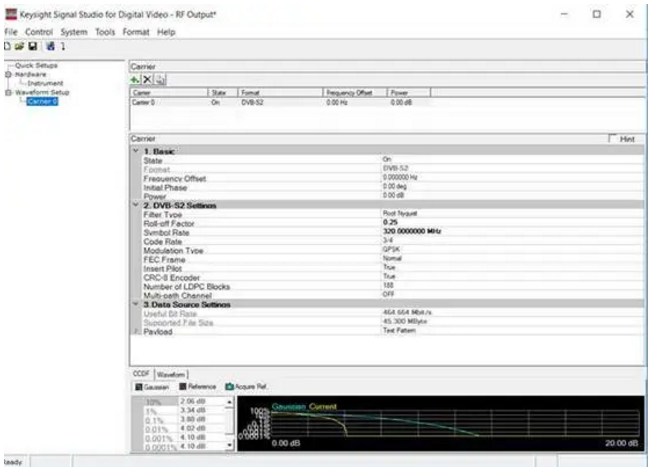This screenshot has height=467, width=649.
Task: Click the last toolbar icon after download
Action: pos(63,46)
